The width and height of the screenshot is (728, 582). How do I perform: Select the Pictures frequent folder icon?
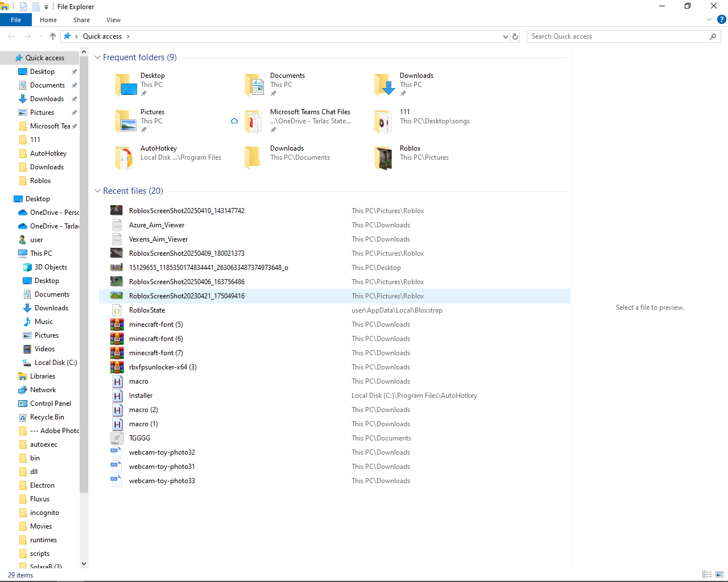126,121
